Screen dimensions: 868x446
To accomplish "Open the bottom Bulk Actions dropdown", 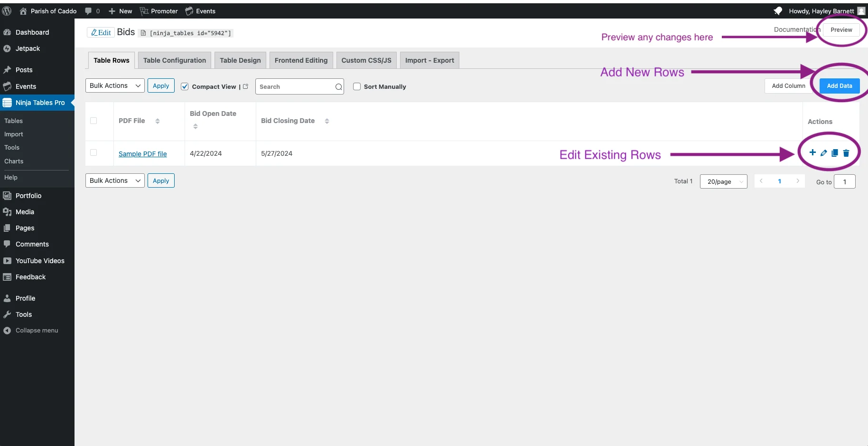I will 115,180.
